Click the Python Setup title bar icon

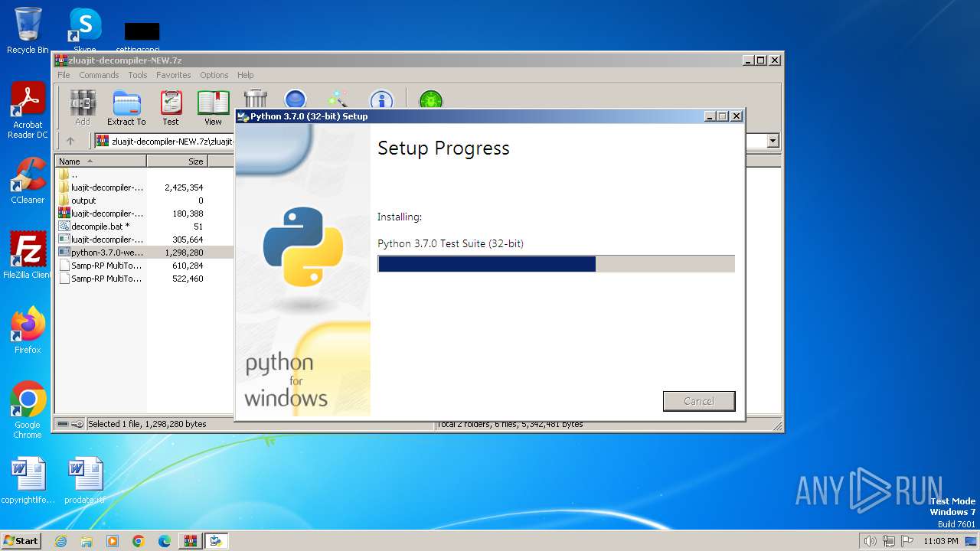[243, 116]
